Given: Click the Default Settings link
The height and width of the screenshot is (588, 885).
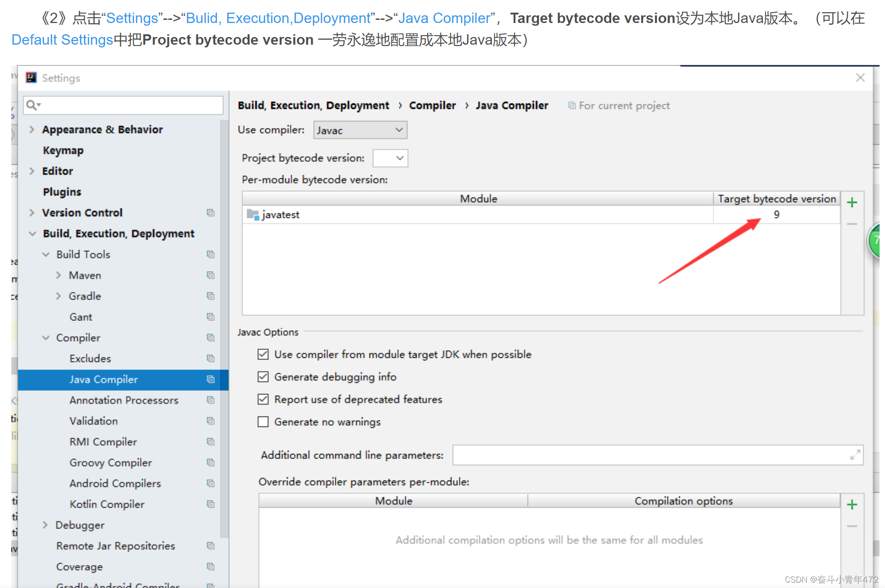Looking at the screenshot, I should (x=62, y=40).
